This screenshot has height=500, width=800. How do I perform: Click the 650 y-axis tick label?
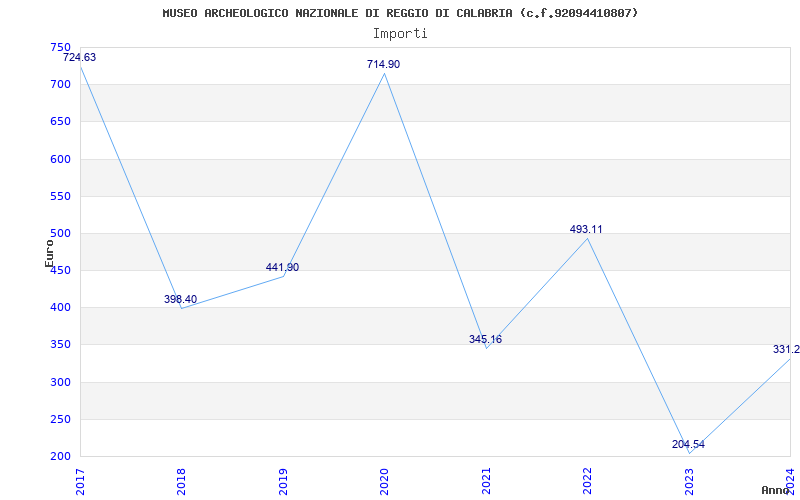[x=61, y=122]
